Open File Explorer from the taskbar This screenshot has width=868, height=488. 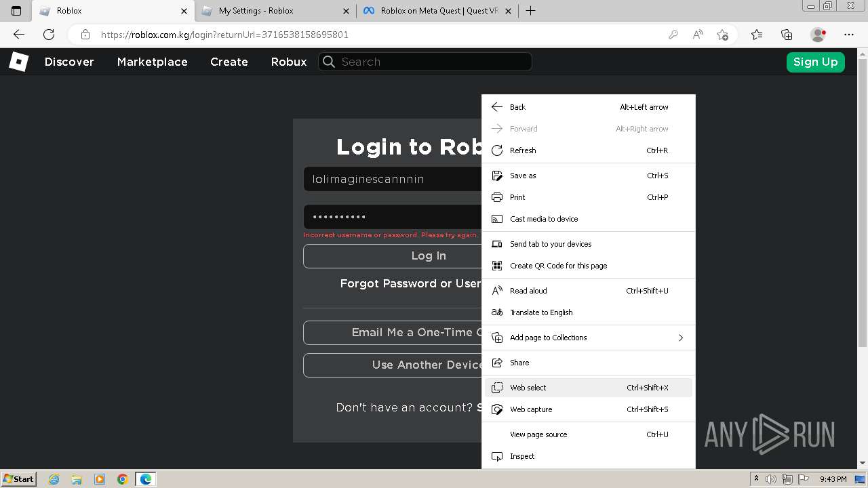[77, 479]
